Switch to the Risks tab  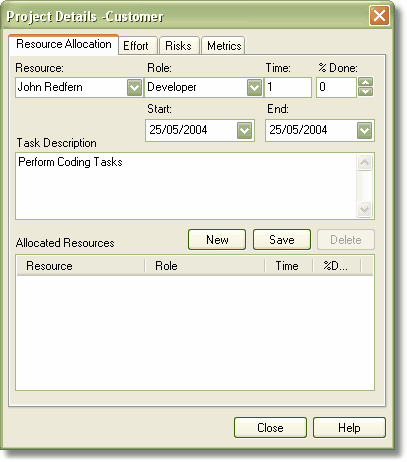click(x=179, y=45)
